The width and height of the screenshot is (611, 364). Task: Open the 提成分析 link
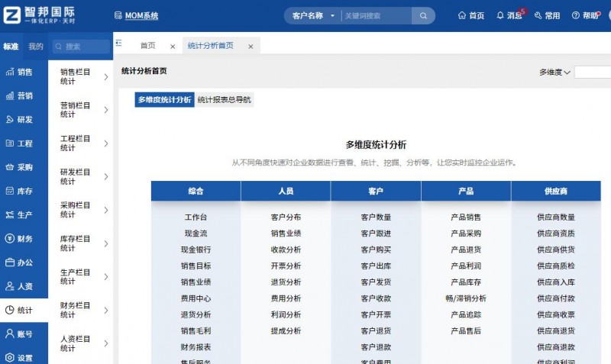286,331
